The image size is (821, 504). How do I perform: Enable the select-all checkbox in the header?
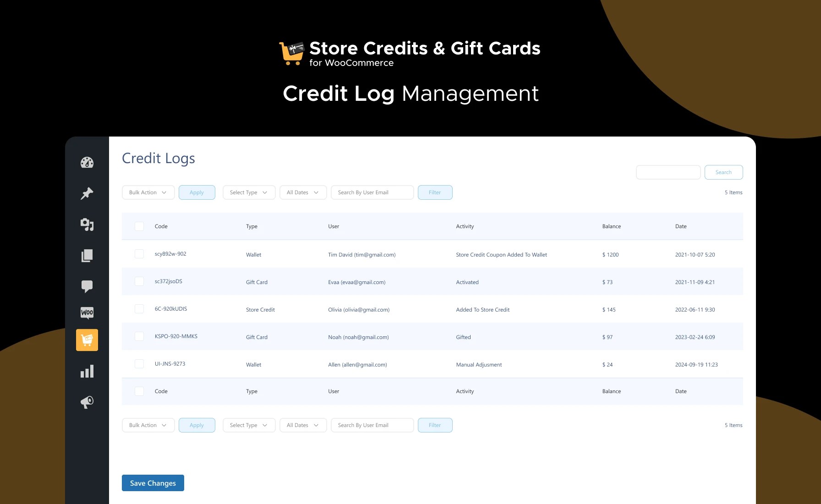pos(139,226)
